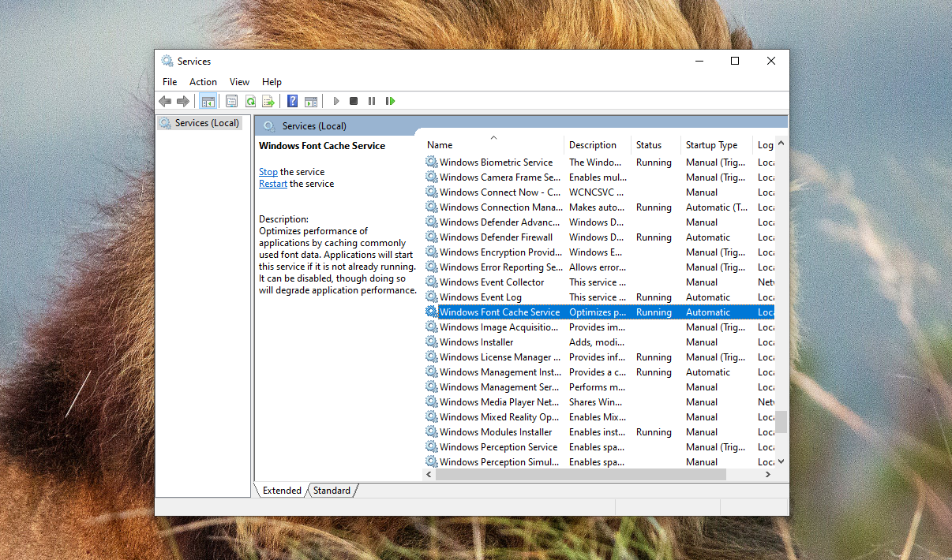Screen dimensions: 952x560
Task: Select the Windows Defender Firewall service
Action: pos(496,237)
